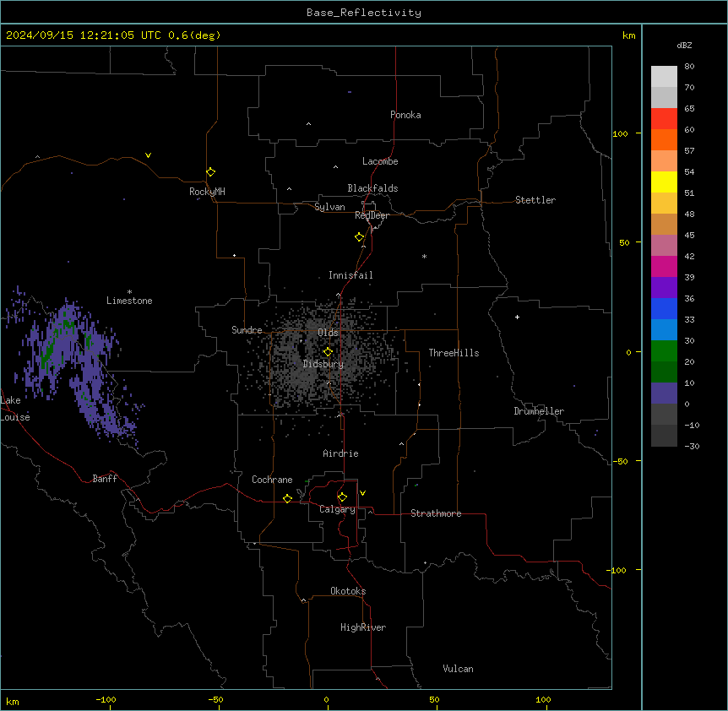
Task: Select the Innisfail label
Action: point(350,275)
